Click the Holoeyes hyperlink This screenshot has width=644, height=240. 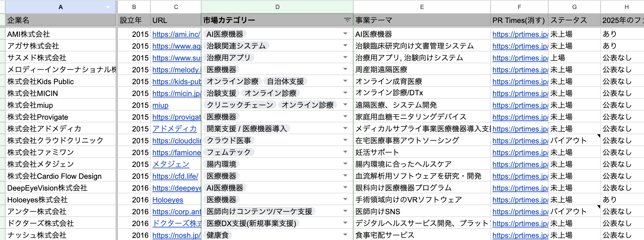click(x=168, y=200)
